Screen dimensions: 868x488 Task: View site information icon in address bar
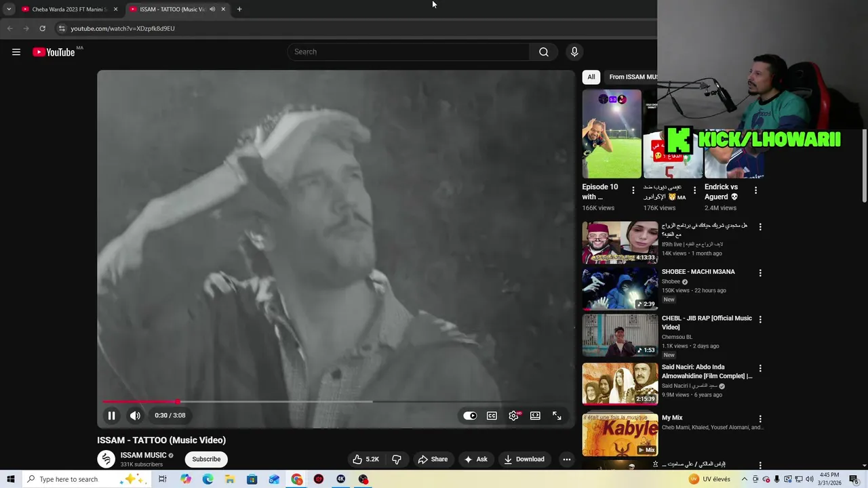[x=62, y=28]
